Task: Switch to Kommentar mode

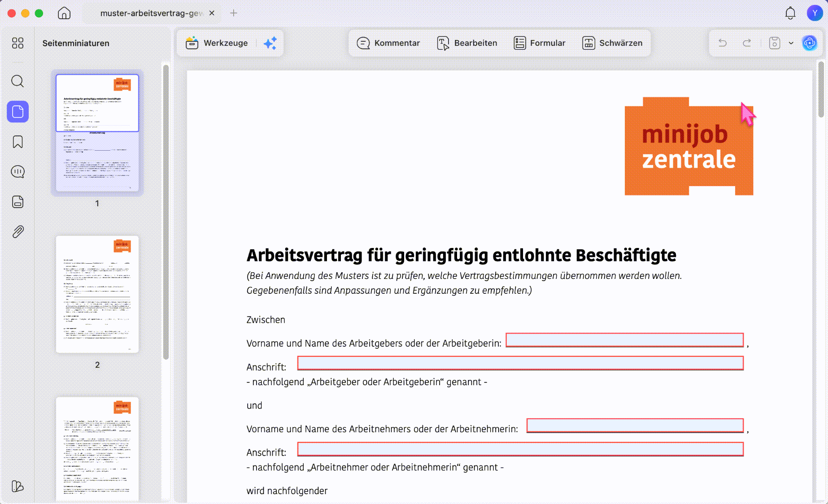Action: [388, 43]
